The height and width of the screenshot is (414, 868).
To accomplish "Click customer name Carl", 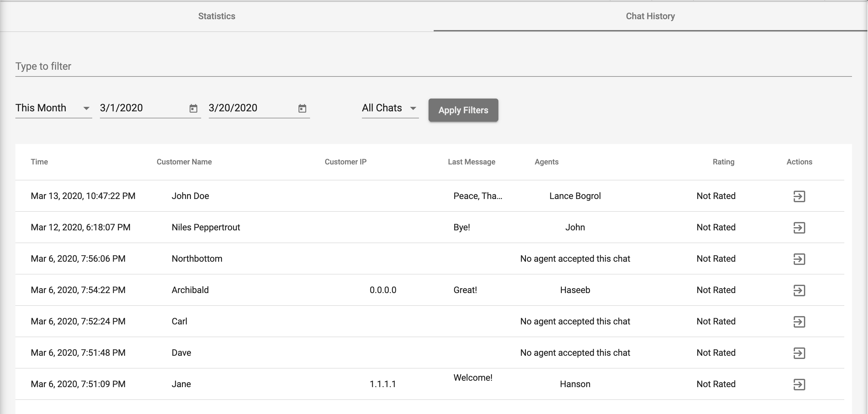I will point(179,321).
